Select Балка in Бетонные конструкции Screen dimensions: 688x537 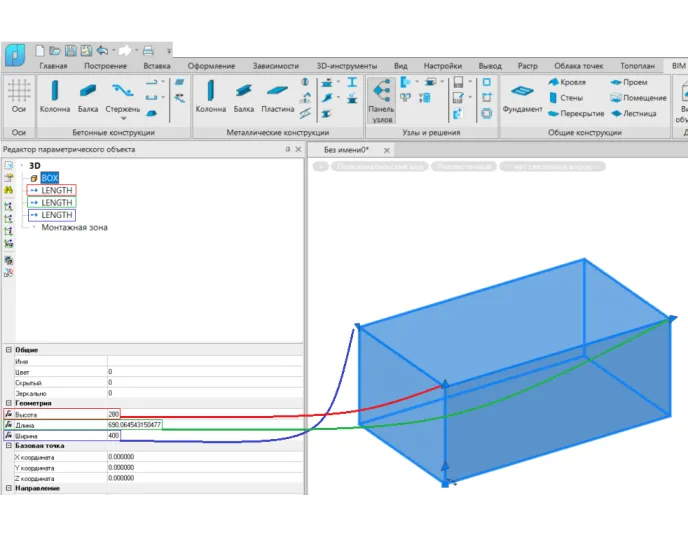point(88,96)
